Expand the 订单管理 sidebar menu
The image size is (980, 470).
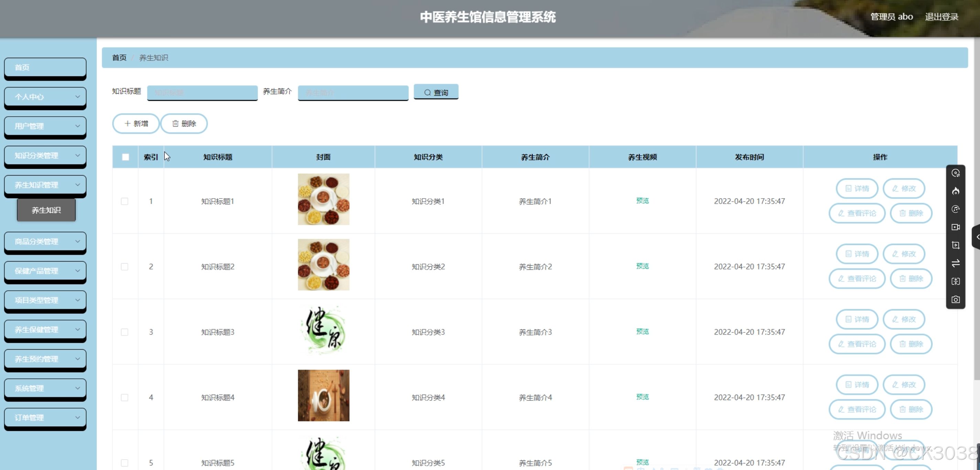[45, 417]
